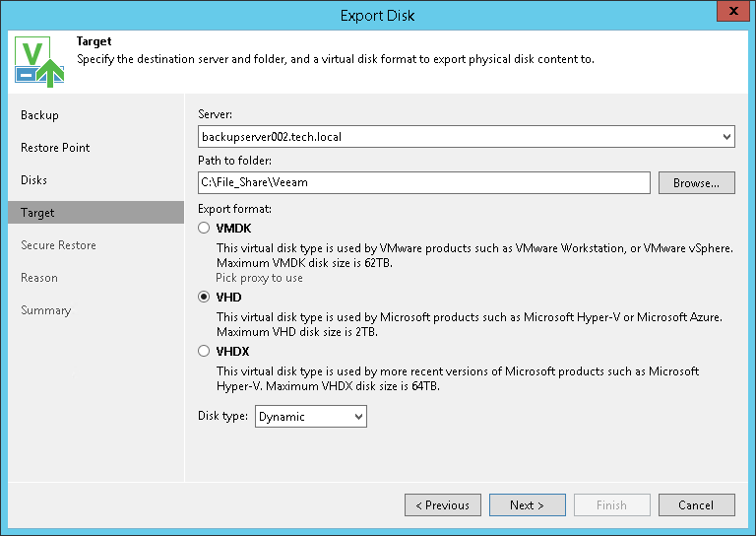
Task: Click the Path to folder field
Action: 423,182
